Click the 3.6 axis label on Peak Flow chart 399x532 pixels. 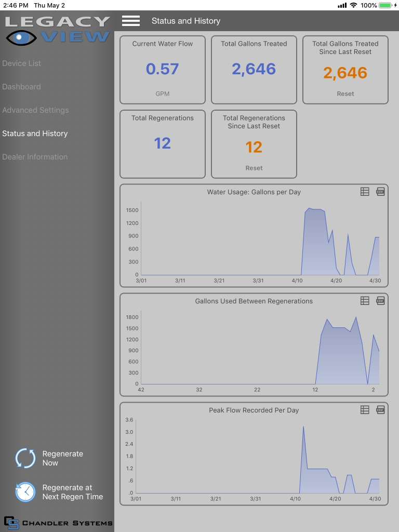(129, 420)
